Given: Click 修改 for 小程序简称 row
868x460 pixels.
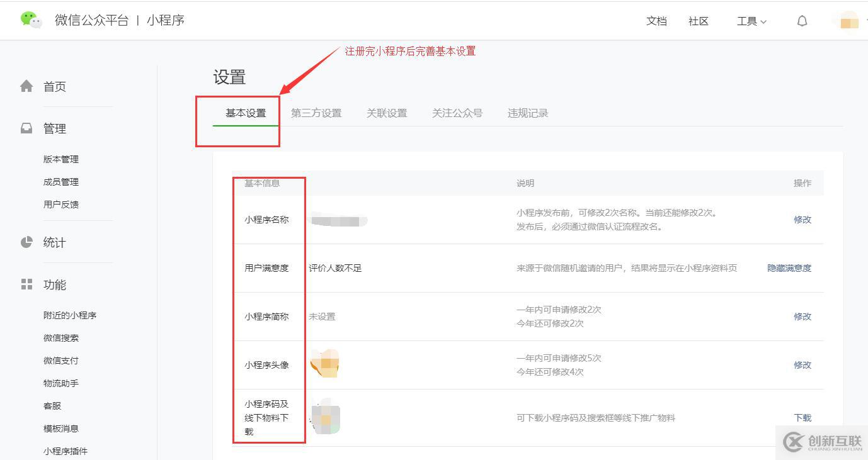Looking at the screenshot, I should [x=802, y=317].
